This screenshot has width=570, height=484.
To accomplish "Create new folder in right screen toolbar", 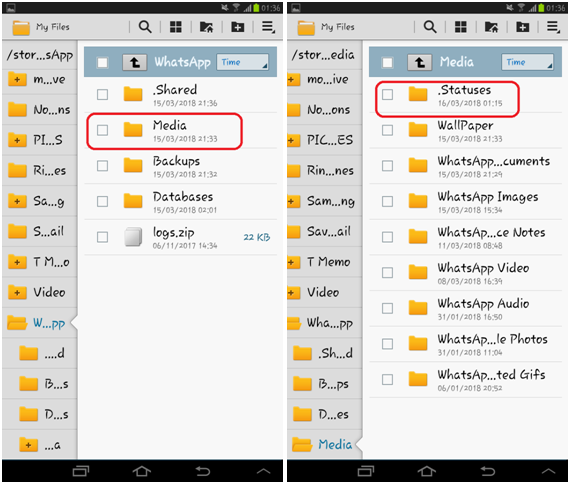I will click(x=523, y=27).
